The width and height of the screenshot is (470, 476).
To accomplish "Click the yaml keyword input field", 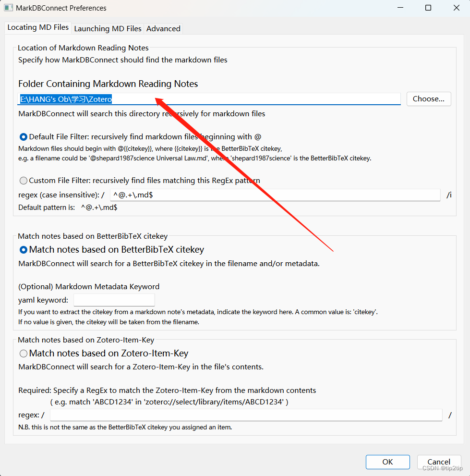I will [114, 300].
